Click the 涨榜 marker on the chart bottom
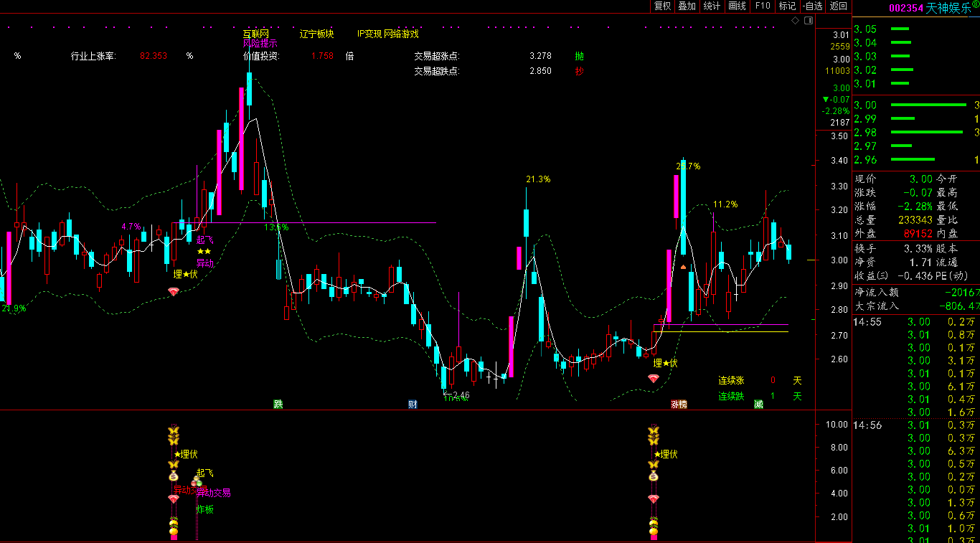This screenshot has width=980, height=543. click(x=679, y=405)
